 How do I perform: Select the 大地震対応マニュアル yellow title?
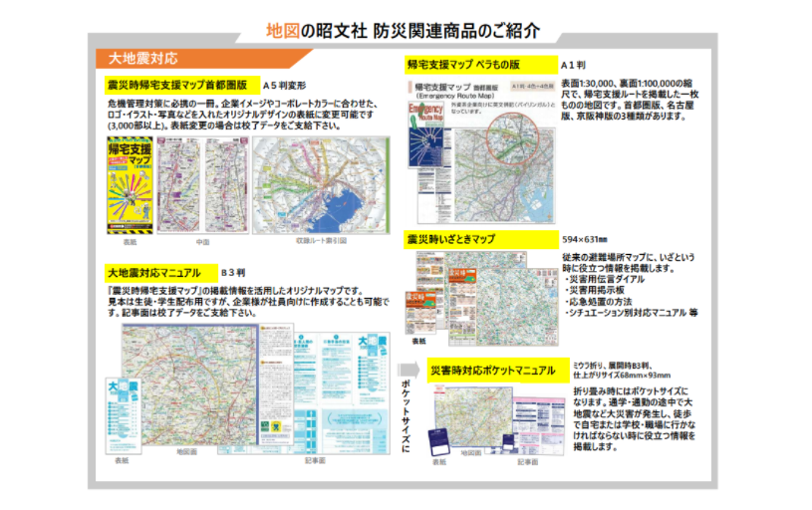(161, 273)
